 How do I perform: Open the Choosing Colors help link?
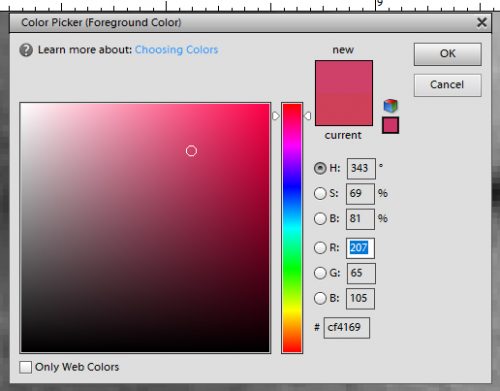(176, 50)
